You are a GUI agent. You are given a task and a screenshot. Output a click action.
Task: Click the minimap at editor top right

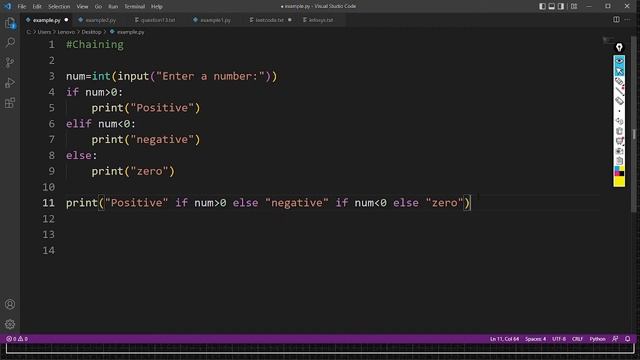click(x=607, y=40)
